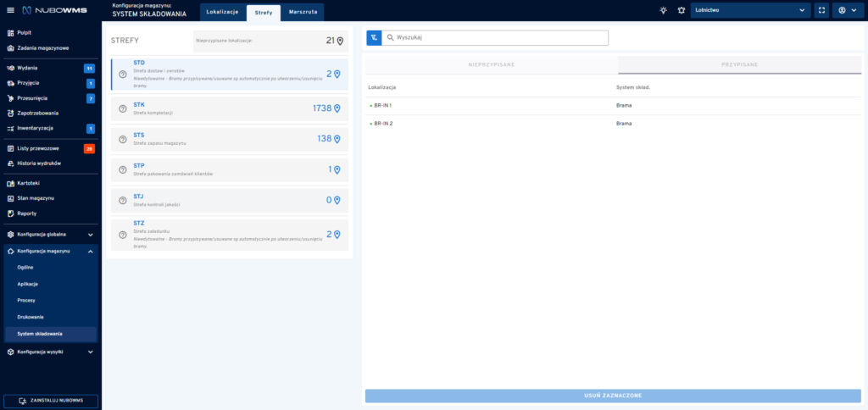Click ZAINSTALUJ NUBOWMS button

pyautogui.click(x=51, y=401)
